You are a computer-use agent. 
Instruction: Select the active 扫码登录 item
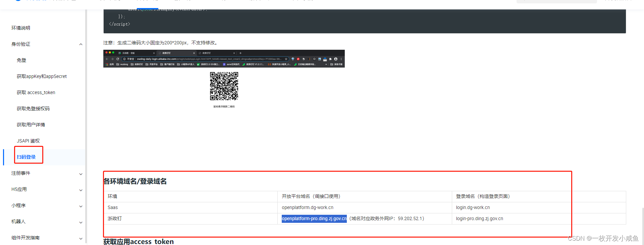point(26,157)
